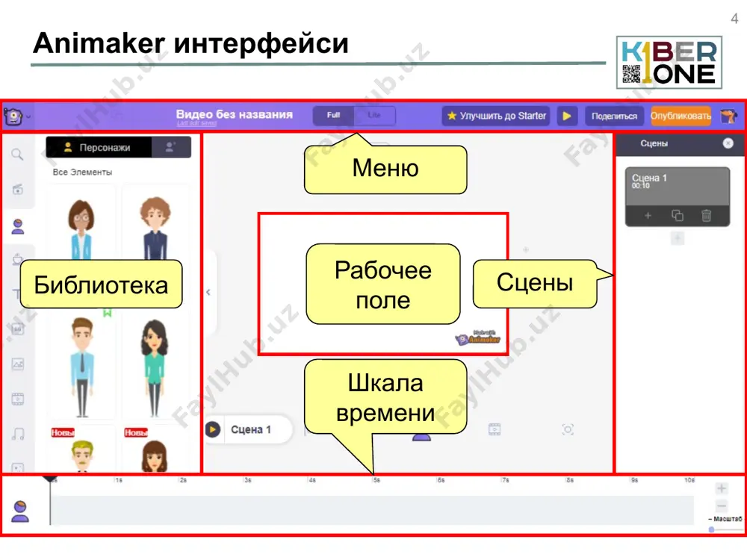
Task: Click the 'Поделиться' share button
Action: pyautogui.click(x=614, y=116)
